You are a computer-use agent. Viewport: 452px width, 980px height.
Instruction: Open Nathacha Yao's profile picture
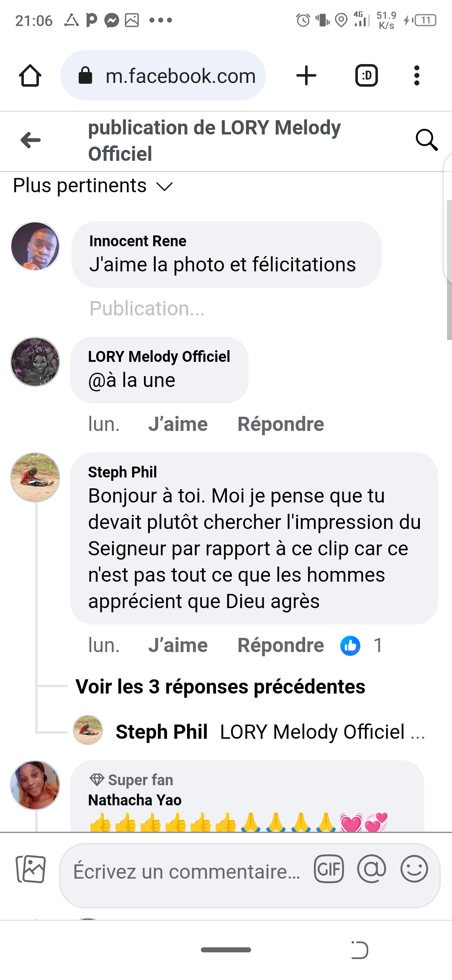(x=35, y=785)
